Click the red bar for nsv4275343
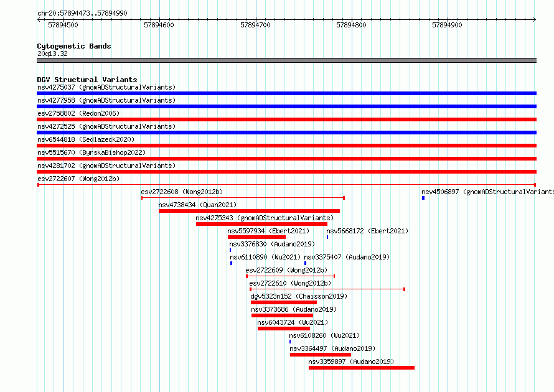Screen dimensions: 554x392 point(261,224)
